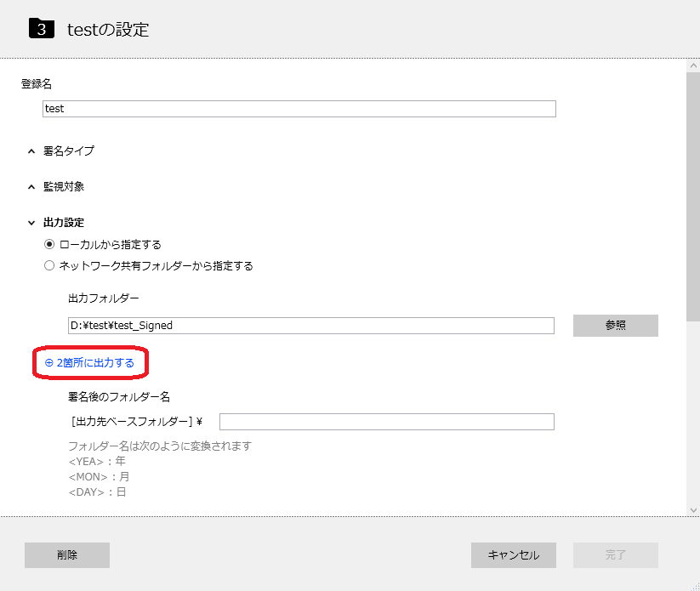Screen dimensions: 700x591
Task: Click the testの設定 header title
Action: click(108, 30)
